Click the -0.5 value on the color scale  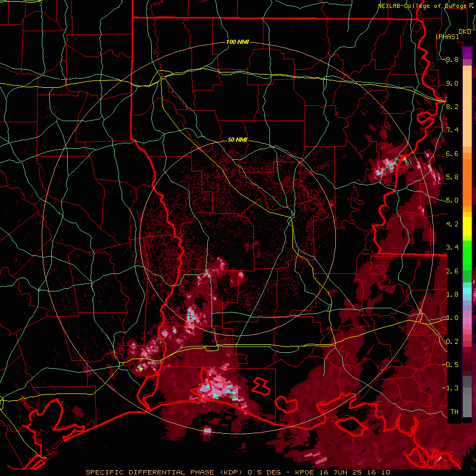click(x=450, y=365)
